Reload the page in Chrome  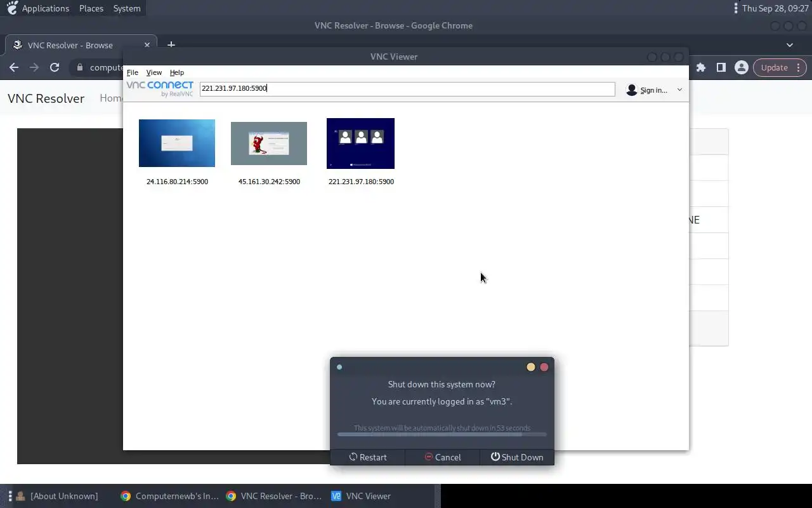tap(55, 67)
